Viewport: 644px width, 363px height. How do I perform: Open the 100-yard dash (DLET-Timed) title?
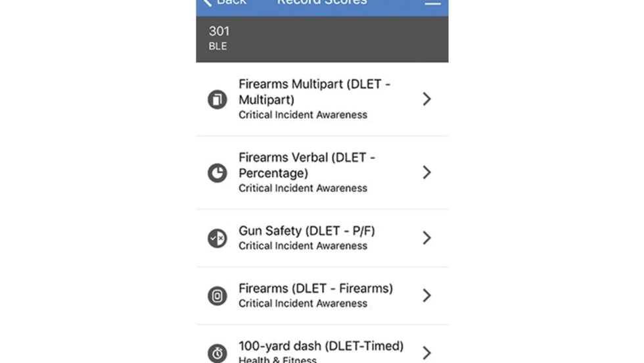[321, 346]
